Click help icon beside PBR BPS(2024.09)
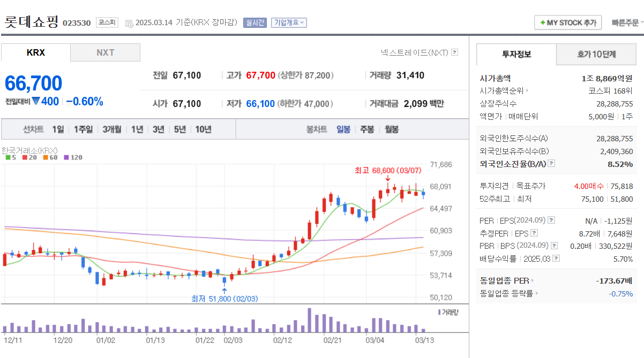The image size is (644, 358). click(554, 246)
